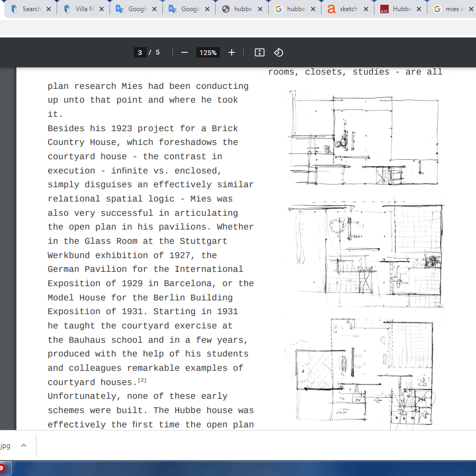This screenshot has height=476, width=476.
Task: Zoom out with the minus button
Action: [x=184, y=52]
